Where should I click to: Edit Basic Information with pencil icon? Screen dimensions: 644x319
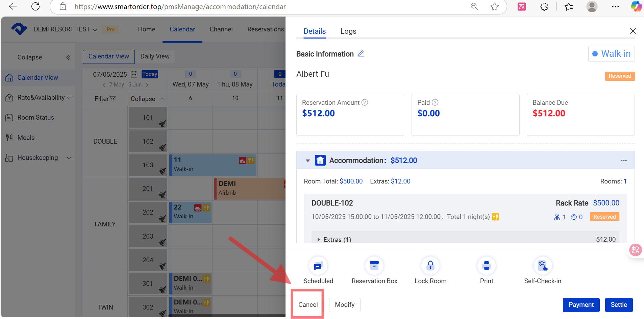(x=361, y=54)
